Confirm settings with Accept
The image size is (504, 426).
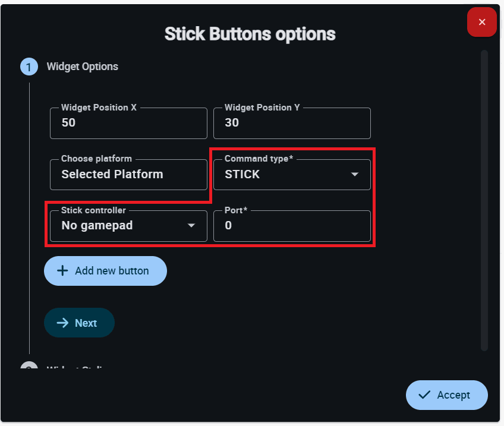click(x=447, y=395)
